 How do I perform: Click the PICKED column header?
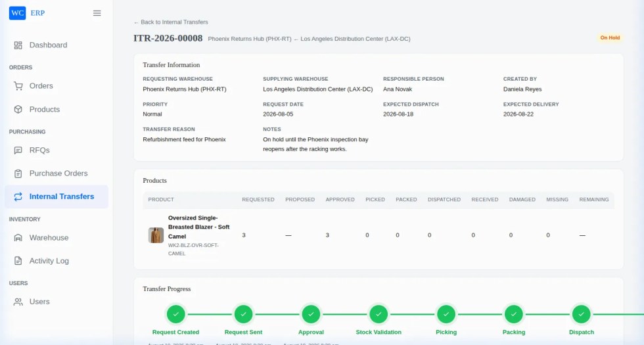click(x=375, y=200)
